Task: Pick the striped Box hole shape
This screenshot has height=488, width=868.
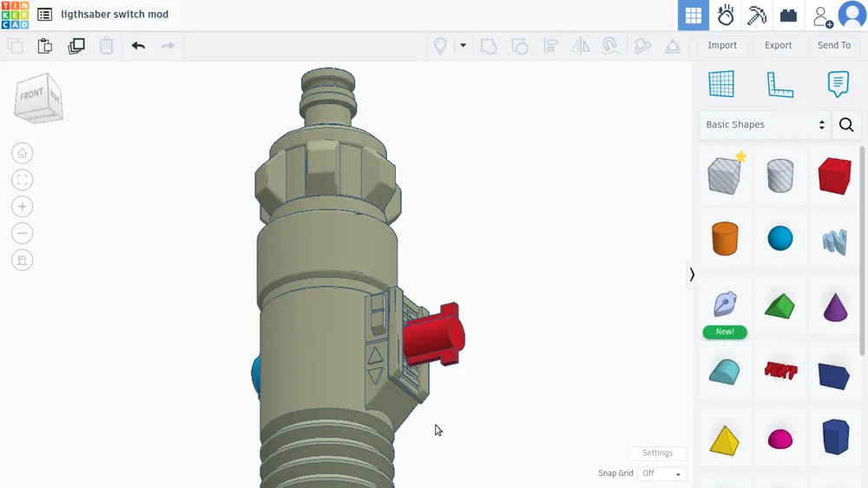Action: 725,175
